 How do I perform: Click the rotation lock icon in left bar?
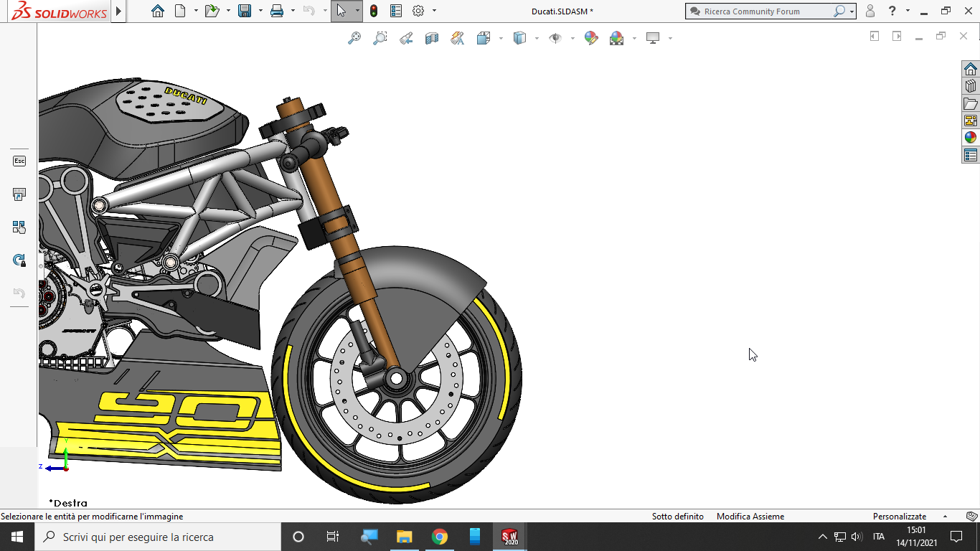(x=19, y=260)
